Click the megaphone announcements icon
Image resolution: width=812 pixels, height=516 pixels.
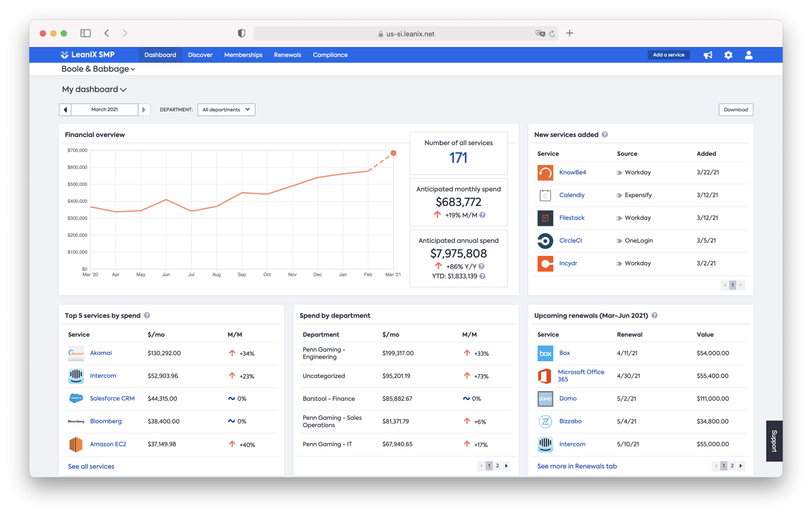click(708, 54)
